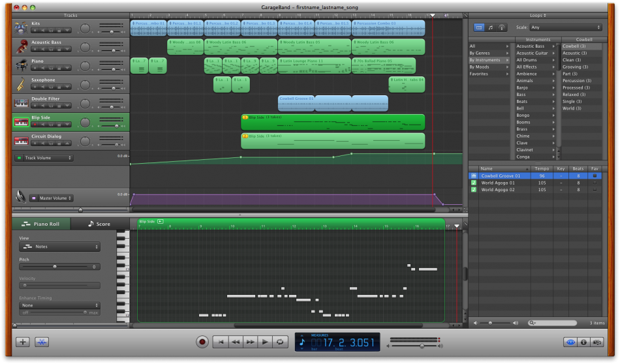
Task: Toggle the Track Volume automation enable light
Action: pos(18,158)
